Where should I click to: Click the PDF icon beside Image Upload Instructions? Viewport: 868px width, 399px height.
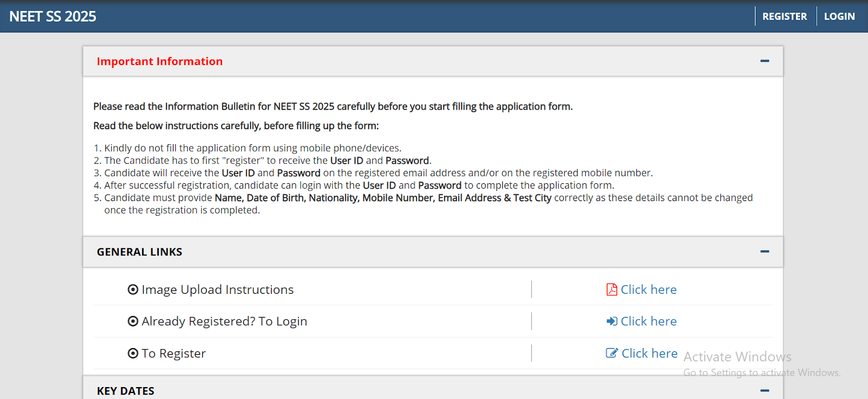coord(611,289)
